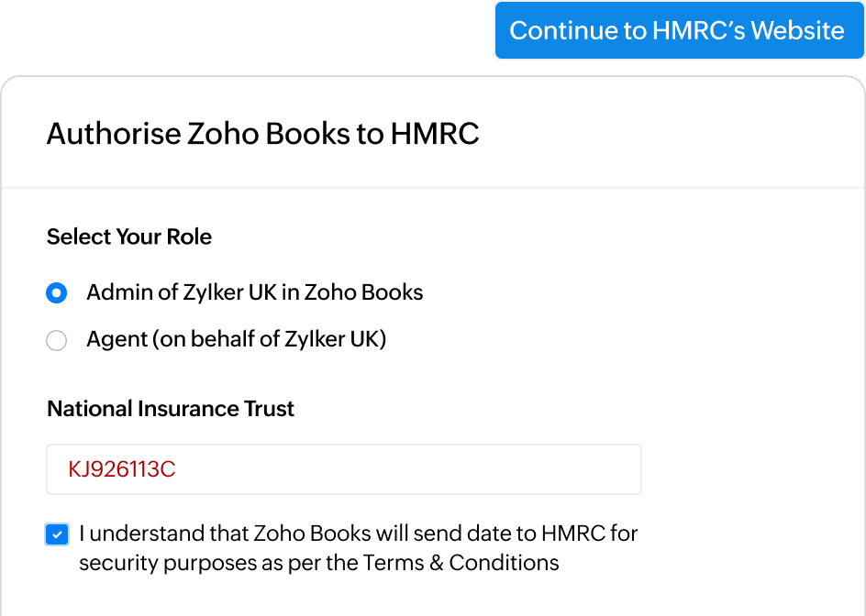The width and height of the screenshot is (866, 616).
Task: Click the 'I understand that Zoho Books' consent sentence
Action: [x=229, y=533]
